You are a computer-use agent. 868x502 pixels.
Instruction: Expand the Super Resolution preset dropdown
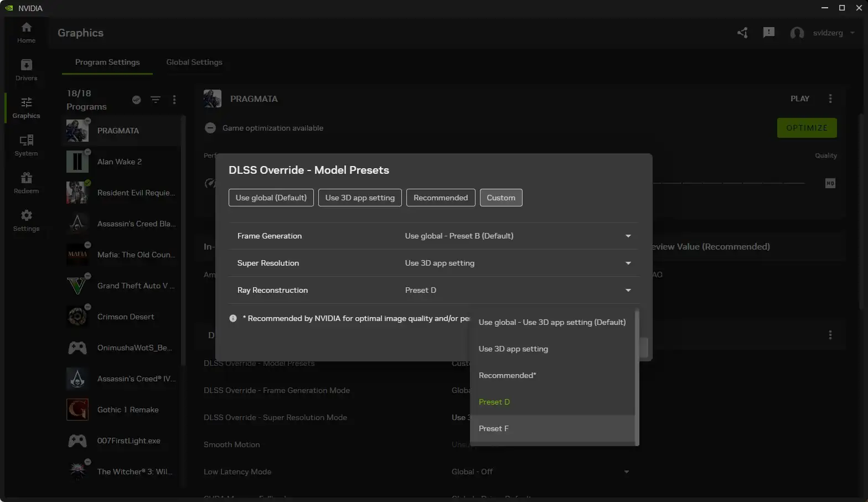[x=628, y=263]
